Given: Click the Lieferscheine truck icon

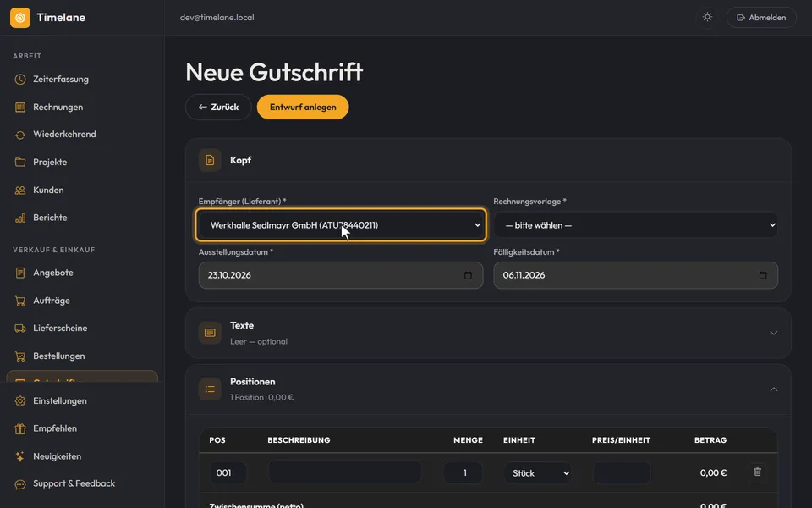Looking at the screenshot, I should [20, 329].
